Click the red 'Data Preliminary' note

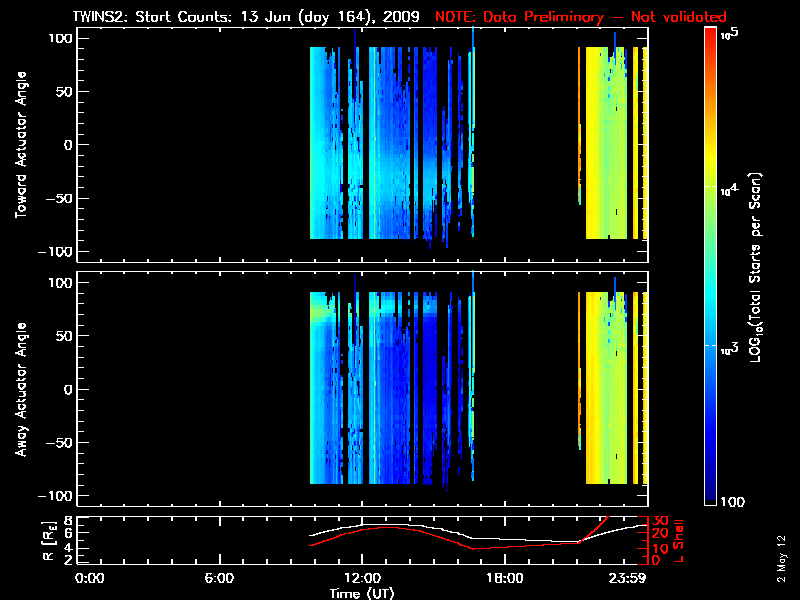click(580, 17)
